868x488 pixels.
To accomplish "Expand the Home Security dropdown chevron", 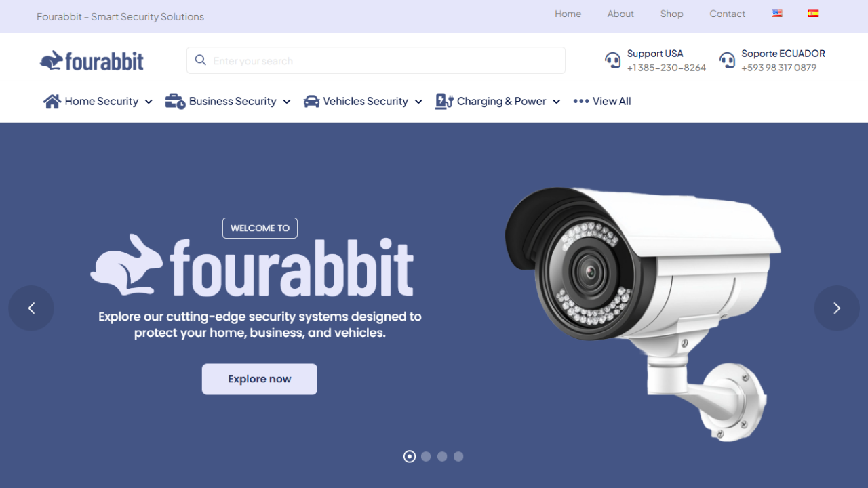I will 149,102.
